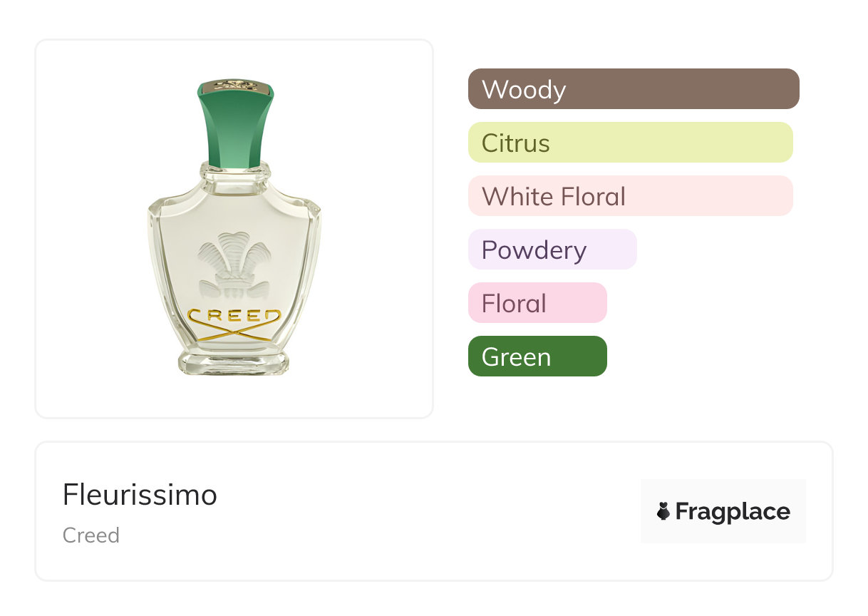Click the pink Floral accord tag
Image resolution: width=868 pixels, height=616 pixels.
[x=537, y=303]
